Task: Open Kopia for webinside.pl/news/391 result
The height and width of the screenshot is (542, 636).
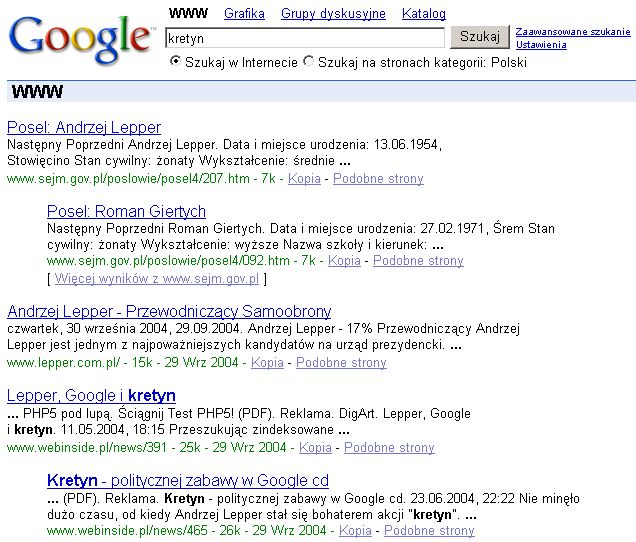Action: pos(315,447)
